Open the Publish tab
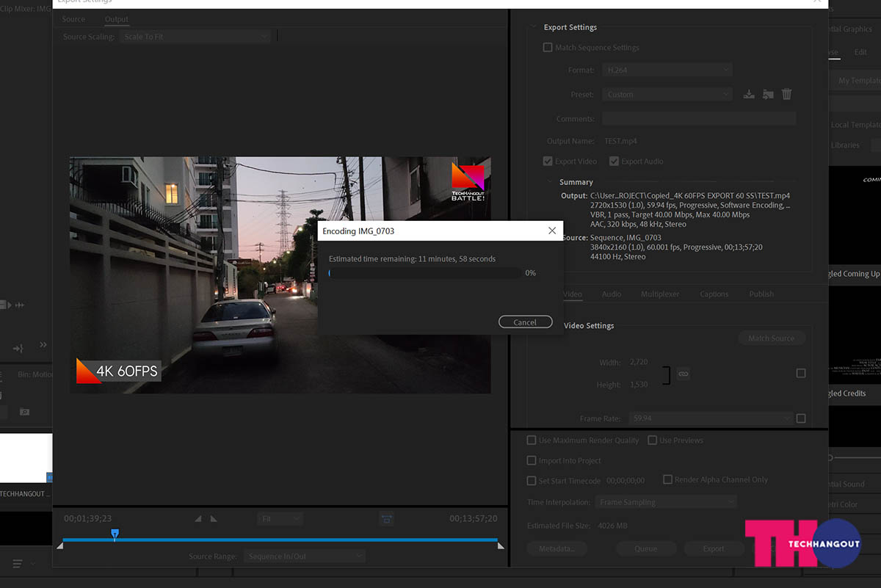The height and width of the screenshot is (588, 881). click(x=761, y=294)
